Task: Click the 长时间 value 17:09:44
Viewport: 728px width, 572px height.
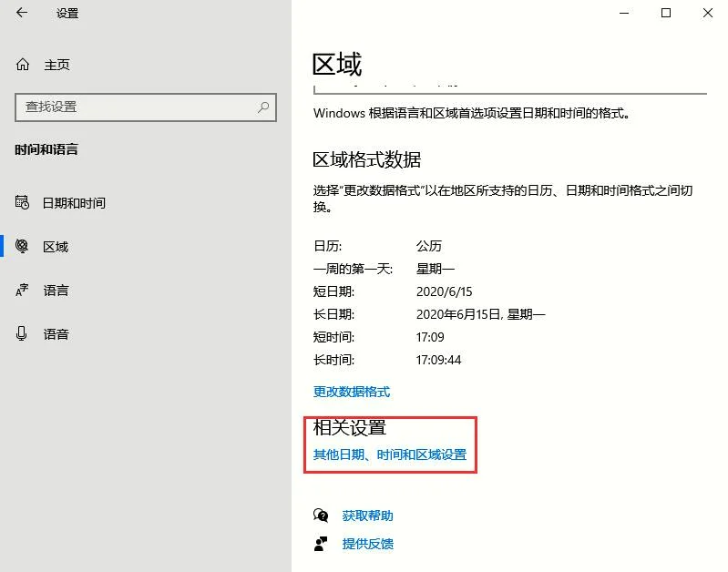Action: point(439,360)
